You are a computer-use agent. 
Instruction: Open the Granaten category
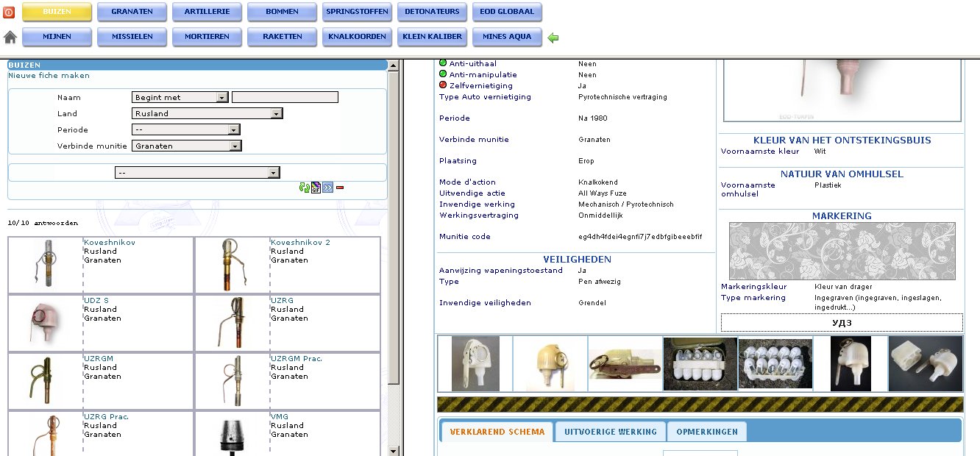132,12
